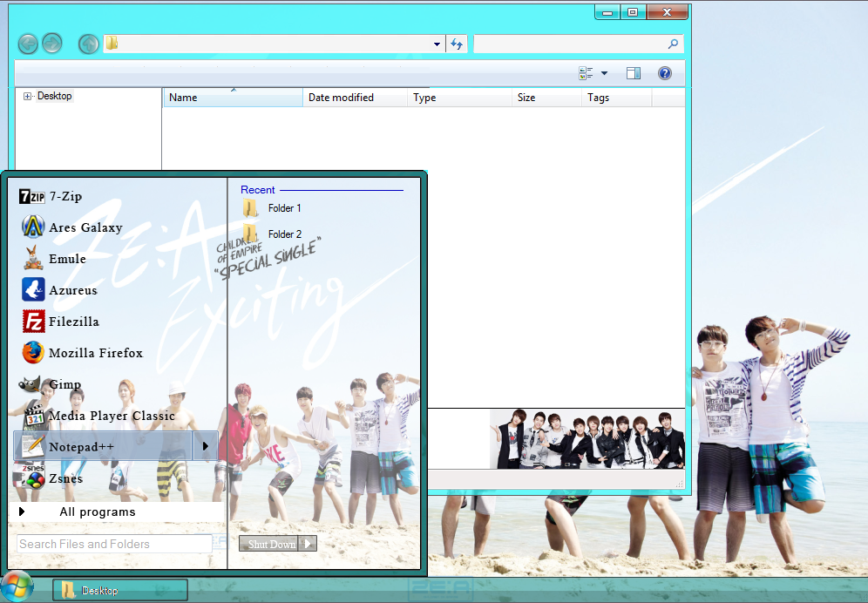Go back in Explorer window
Viewport: 868px width, 603px height.
point(28,44)
